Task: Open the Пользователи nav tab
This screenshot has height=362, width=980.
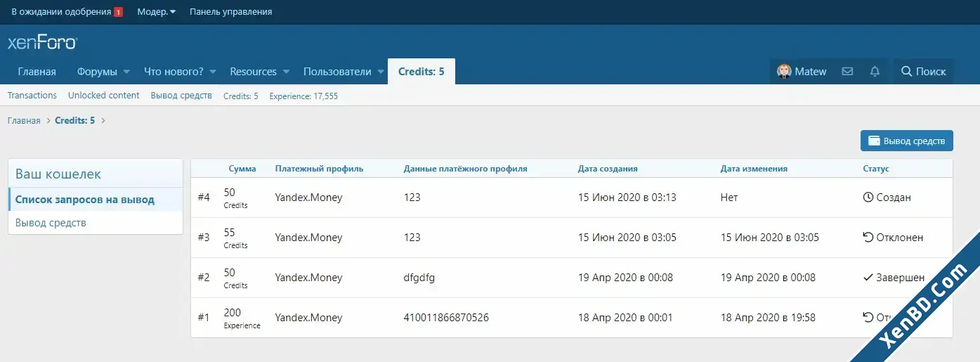Action: [x=337, y=72]
